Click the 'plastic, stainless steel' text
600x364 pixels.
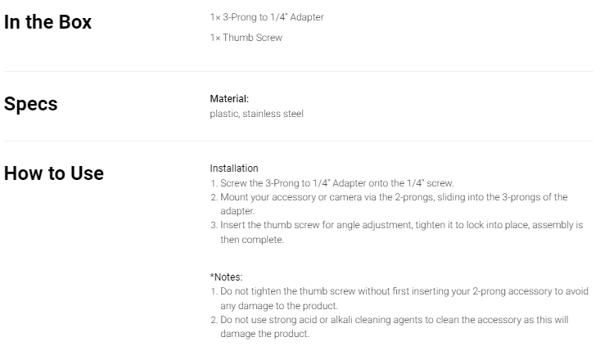[256, 114]
